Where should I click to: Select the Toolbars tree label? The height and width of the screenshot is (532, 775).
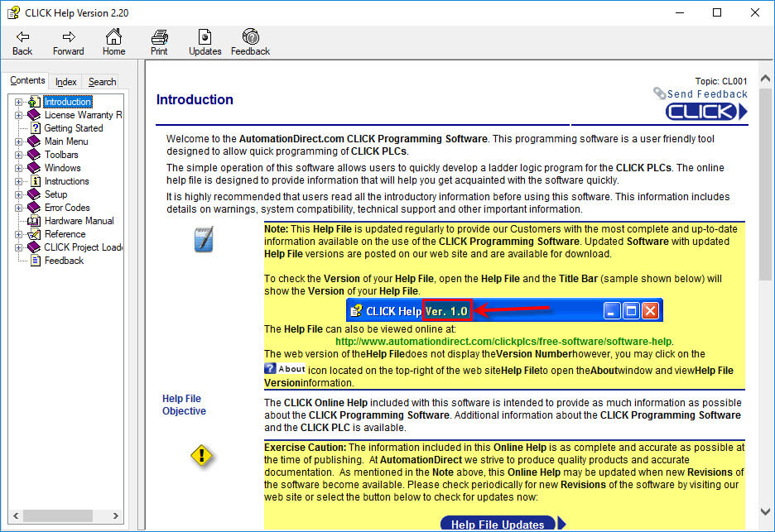(61, 155)
